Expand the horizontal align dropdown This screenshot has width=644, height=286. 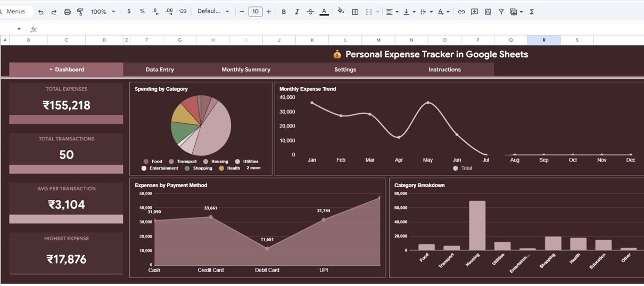[392, 12]
